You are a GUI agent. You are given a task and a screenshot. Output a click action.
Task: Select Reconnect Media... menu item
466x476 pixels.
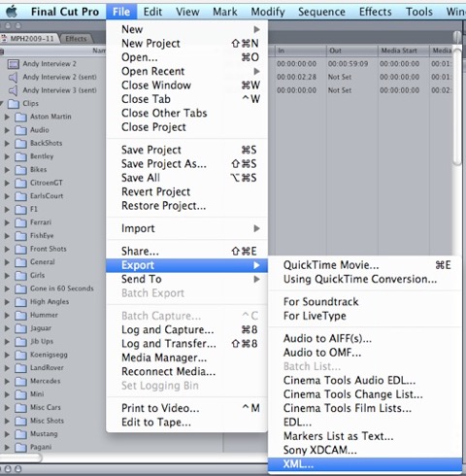186,372
